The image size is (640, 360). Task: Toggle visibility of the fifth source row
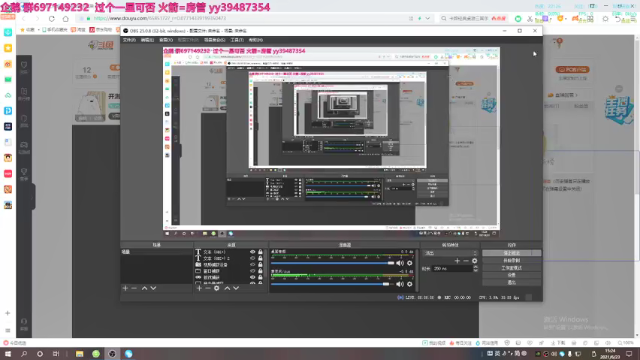[253, 277]
